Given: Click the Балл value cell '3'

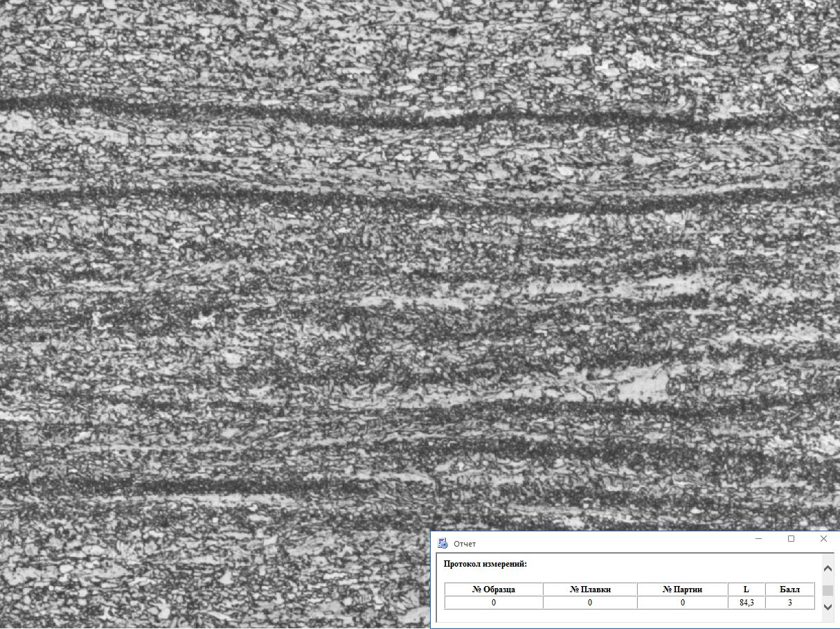Looking at the screenshot, I should pos(789,603).
